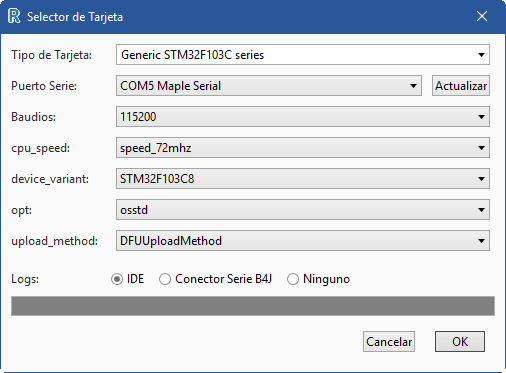506x373 pixels.
Task: Click the 'opt:' label
Action: [x=21, y=210]
